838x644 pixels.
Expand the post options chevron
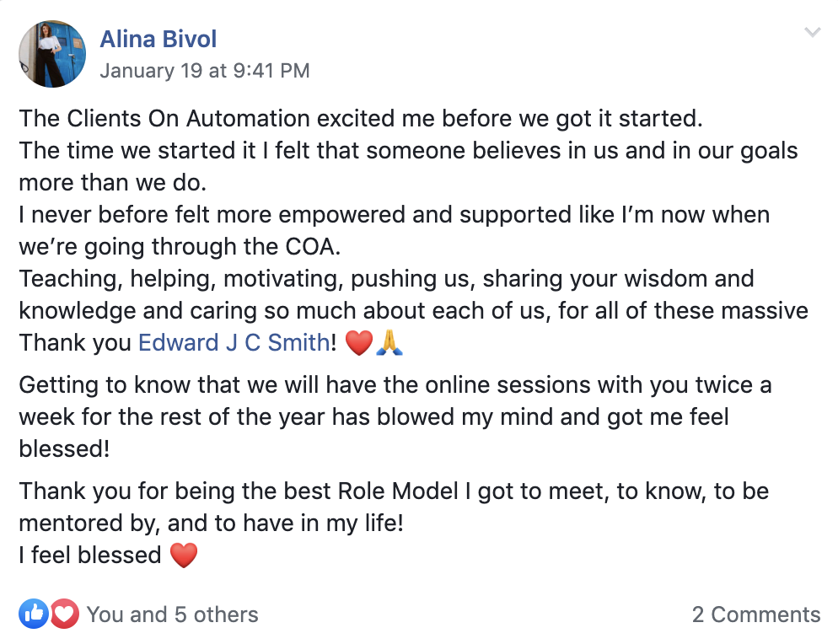[812, 33]
